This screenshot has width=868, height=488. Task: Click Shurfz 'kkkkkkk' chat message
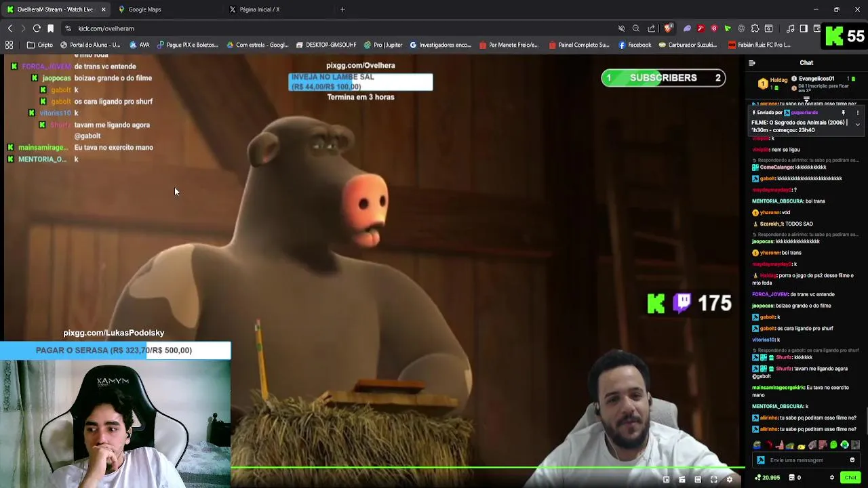pyautogui.click(x=783, y=357)
